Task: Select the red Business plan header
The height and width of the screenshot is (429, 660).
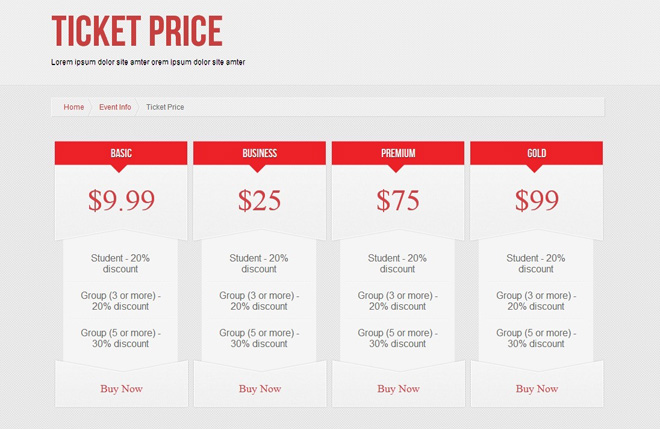Action: [x=260, y=153]
